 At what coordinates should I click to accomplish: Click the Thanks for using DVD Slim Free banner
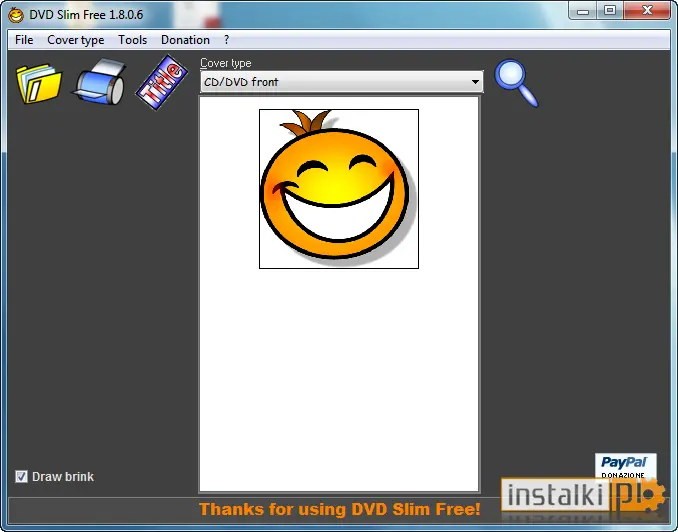pyautogui.click(x=339, y=509)
